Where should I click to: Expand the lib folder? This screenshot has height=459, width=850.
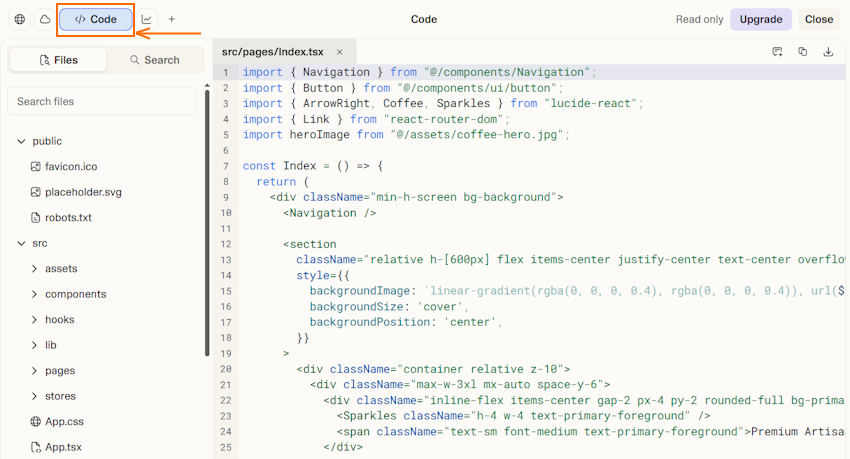coord(43,345)
